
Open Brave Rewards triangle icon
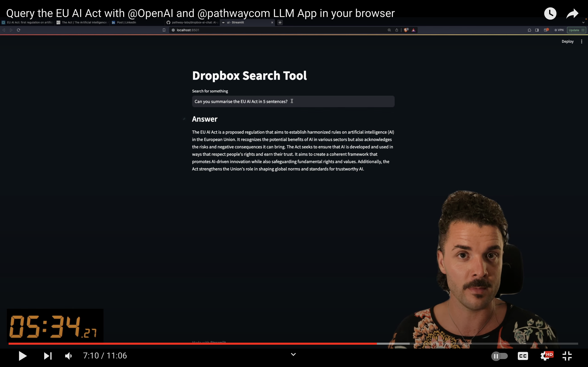click(413, 30)
